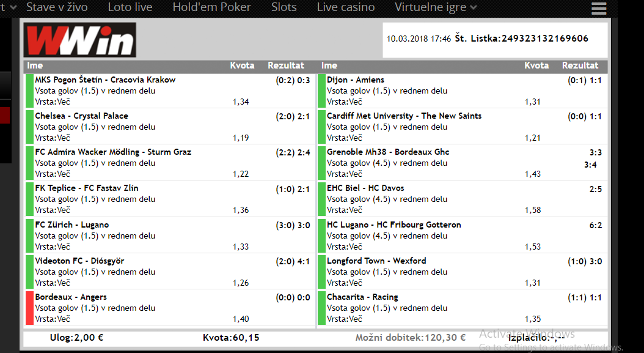Expand the Virtuelne igre dropdown
The width and height of the screenshot is (644, 353).
[x=436, y=7]
